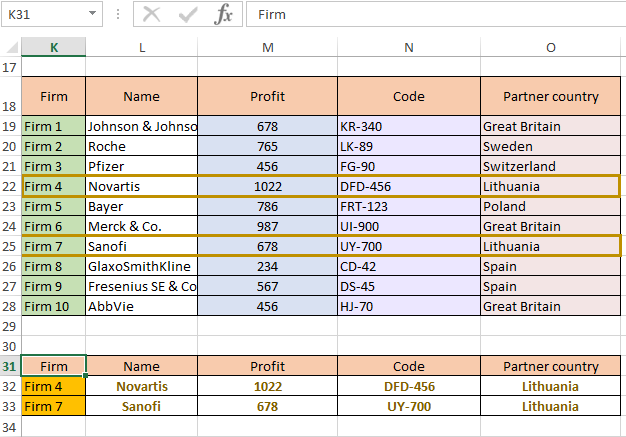Click the formula bar containing Firm
626x437 pixels.
pos(435,14)
